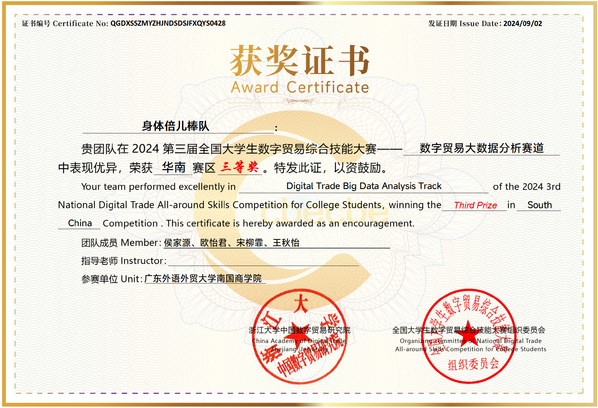
Task: Click the team member names line
Action: click(231, 243)
